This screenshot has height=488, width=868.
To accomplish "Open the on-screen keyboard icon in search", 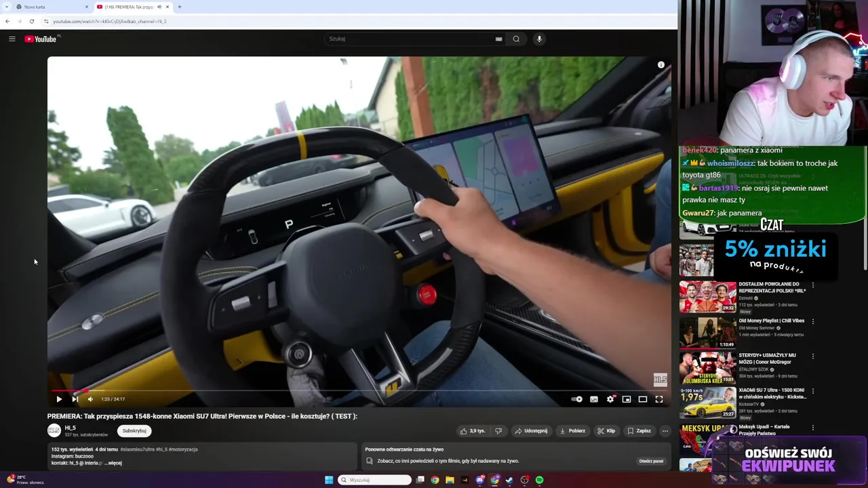I will coord(498,39).
